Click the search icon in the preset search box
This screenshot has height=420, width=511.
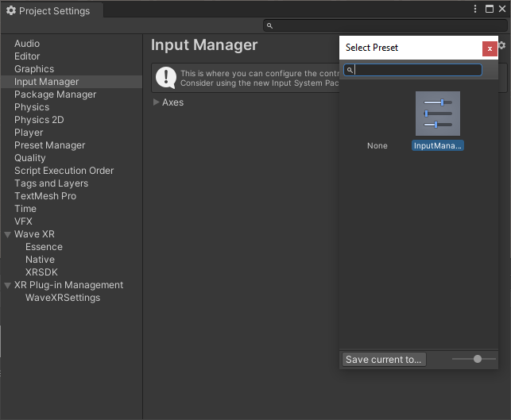(x=350, y=70)
